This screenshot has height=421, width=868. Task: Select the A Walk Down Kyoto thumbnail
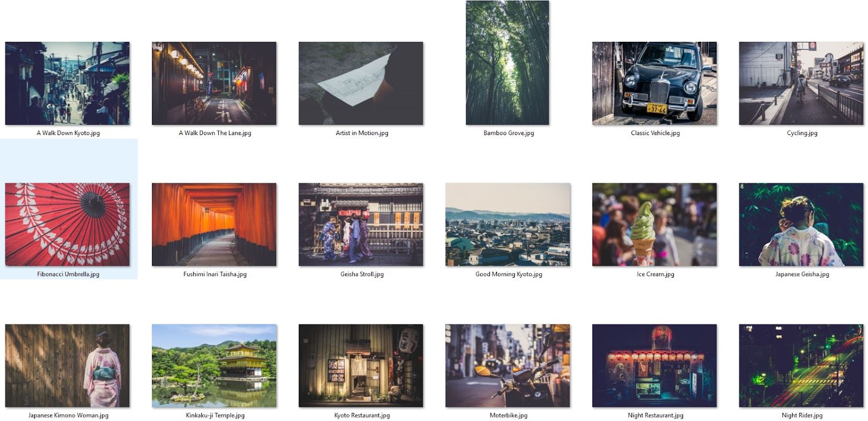coord(67,84)
